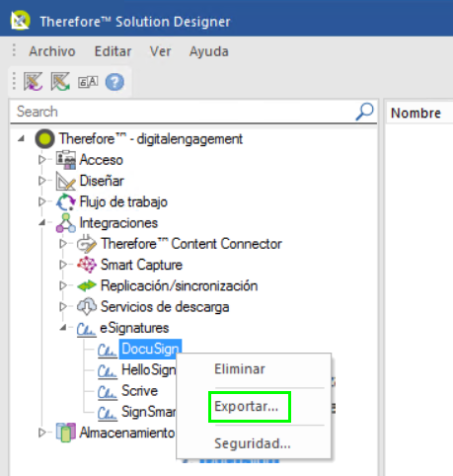Click the translation letters toolbar icon

(x=88, y=82)
